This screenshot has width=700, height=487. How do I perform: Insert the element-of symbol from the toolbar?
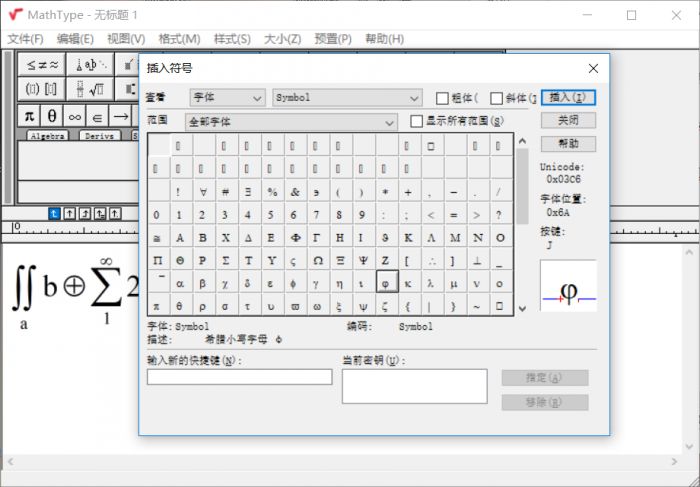click(99, 116)
